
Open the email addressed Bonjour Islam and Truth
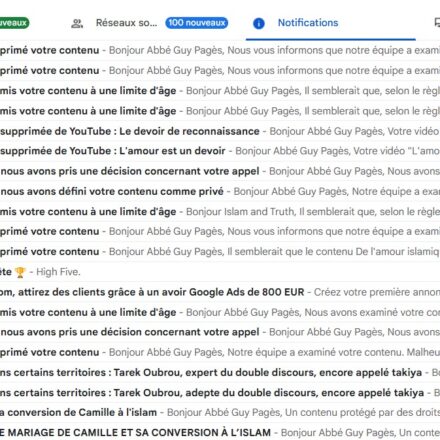click(220, 211)
